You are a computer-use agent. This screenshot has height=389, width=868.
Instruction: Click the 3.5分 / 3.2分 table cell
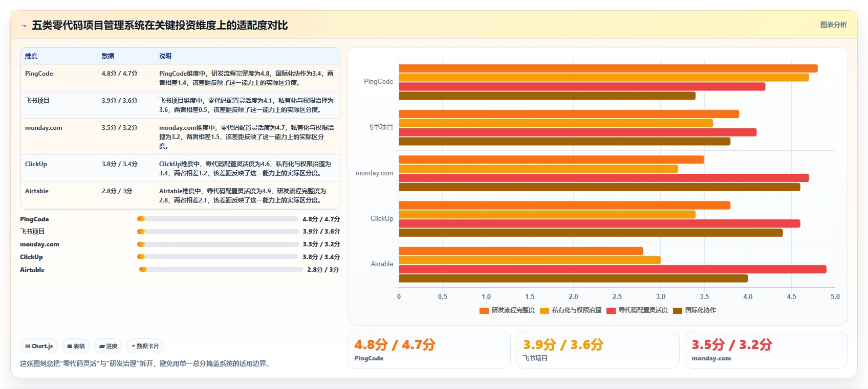[119, 128]
